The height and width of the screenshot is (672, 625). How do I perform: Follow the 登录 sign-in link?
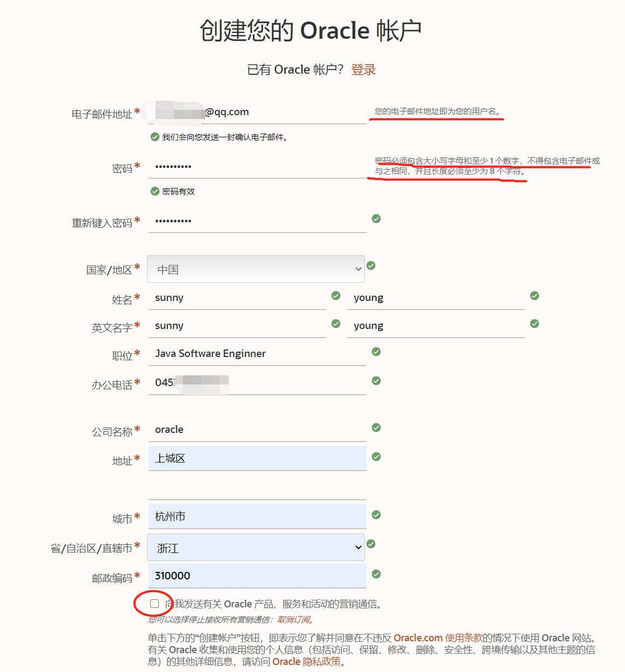point(363,69)
